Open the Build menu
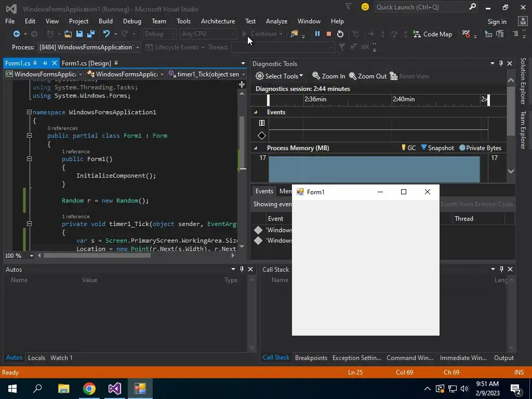 click(105, 21)
